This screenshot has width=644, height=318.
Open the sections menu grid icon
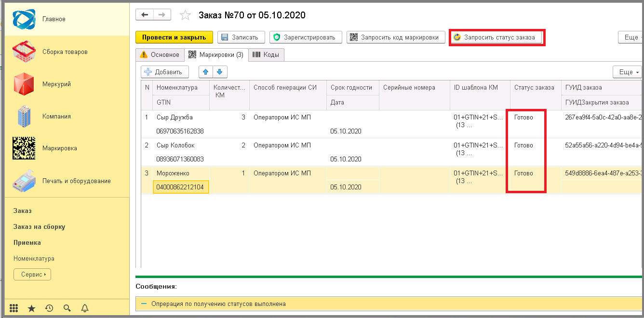(14, 308)
